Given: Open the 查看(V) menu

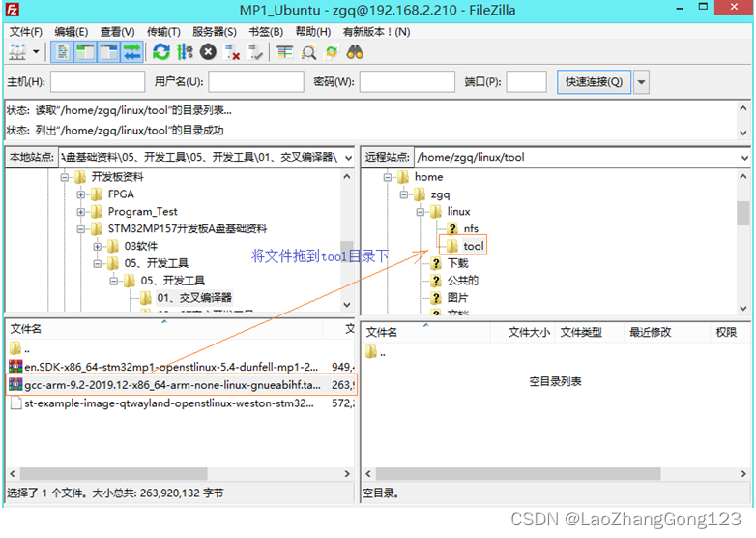Looking at the screenshot, I should 117,32.
